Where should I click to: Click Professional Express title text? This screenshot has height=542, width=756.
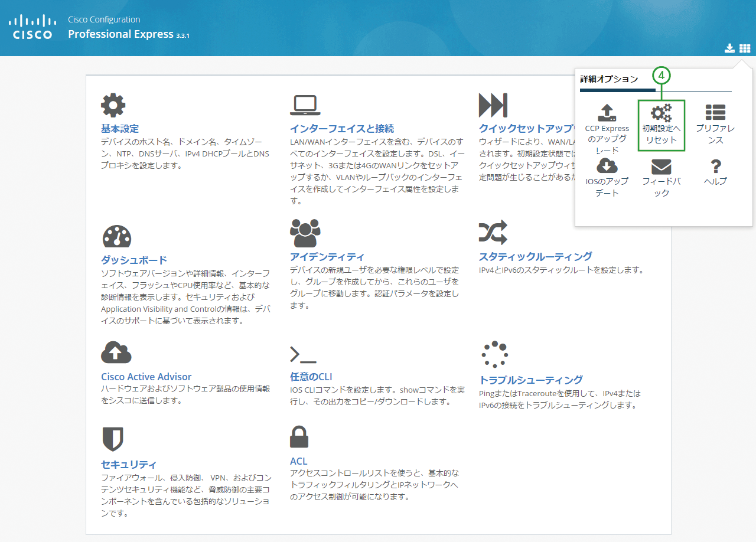tap(120, 34)
